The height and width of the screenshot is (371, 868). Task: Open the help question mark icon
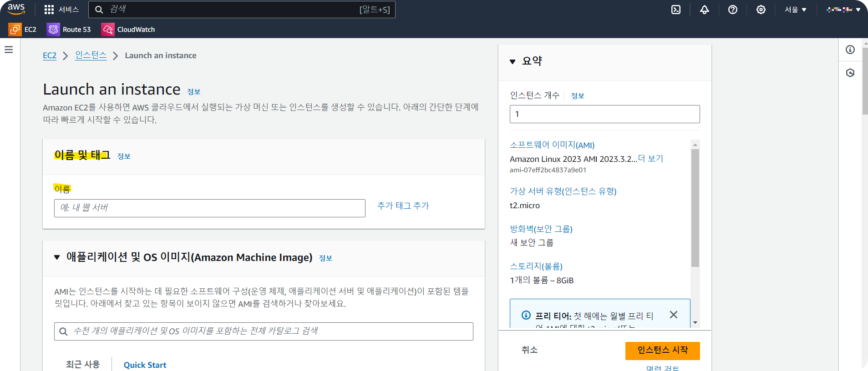click(733, 10)
